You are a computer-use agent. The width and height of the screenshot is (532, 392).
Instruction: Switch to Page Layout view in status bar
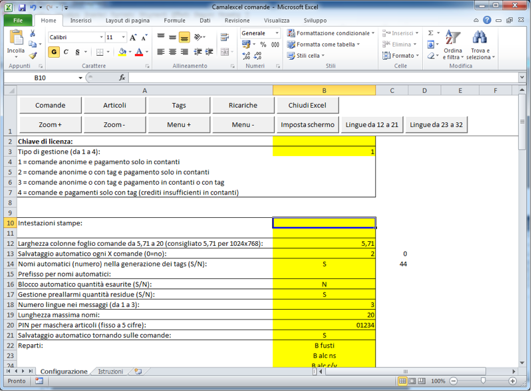[412, 381]
